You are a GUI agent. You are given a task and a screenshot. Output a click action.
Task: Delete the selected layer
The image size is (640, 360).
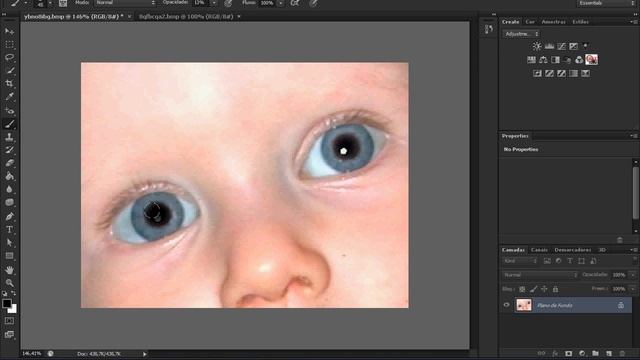click(622, 353)
